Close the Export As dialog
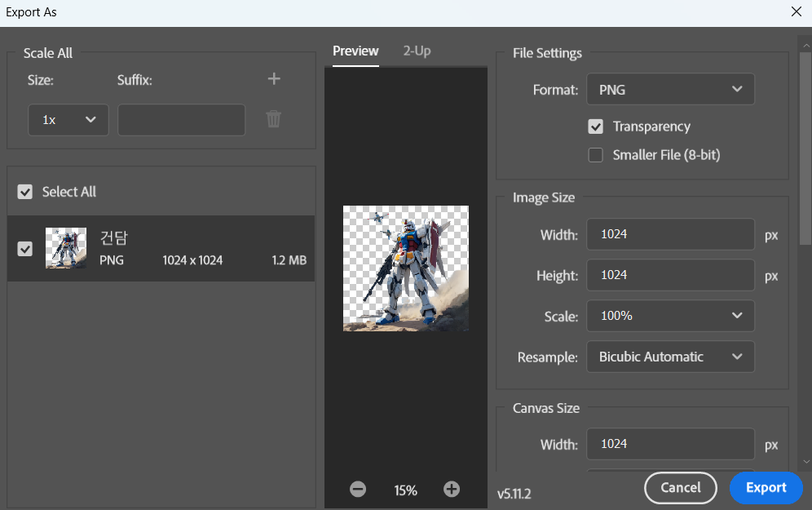812x510 pixels. [x=797, y=11]
